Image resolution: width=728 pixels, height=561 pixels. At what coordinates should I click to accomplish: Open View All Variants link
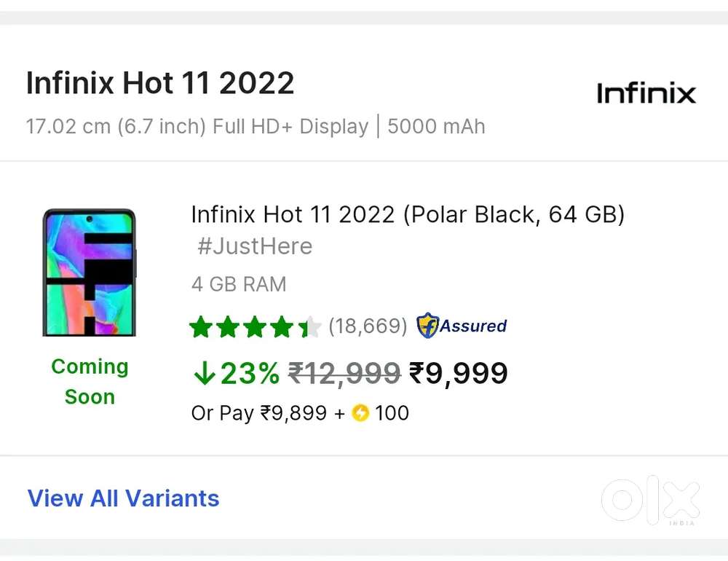coord(123,498)
